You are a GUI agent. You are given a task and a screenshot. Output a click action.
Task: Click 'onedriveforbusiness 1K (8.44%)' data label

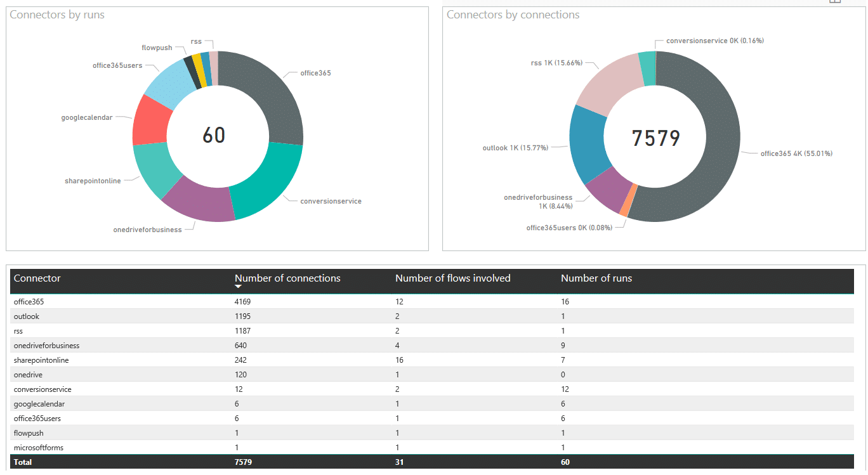(538, 202)
